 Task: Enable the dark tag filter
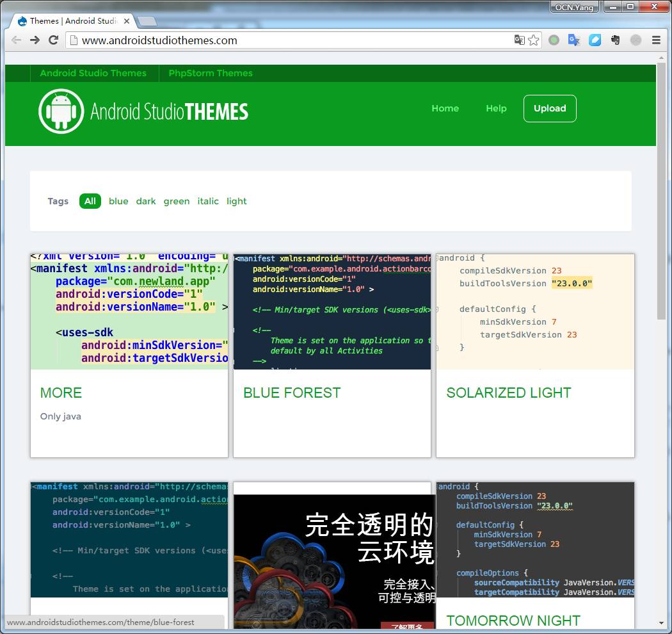(145, 201)
